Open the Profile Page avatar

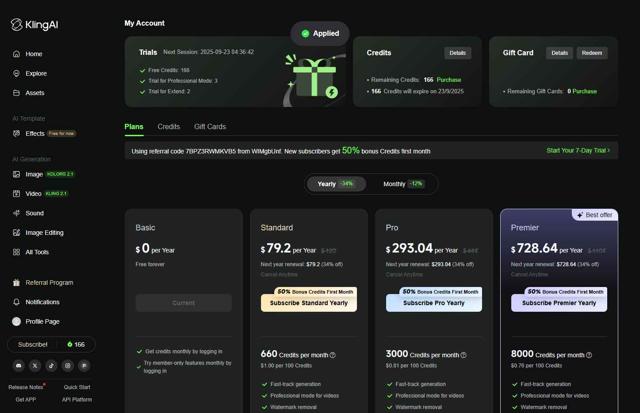pyautogui.click(x=16, y=322)
